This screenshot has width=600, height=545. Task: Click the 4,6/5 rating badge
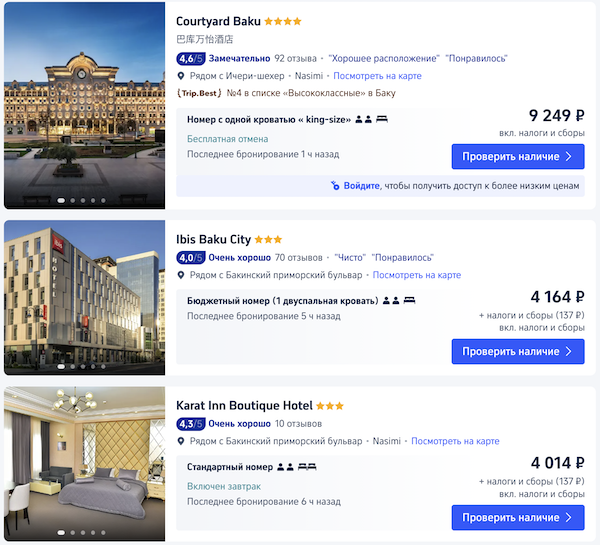point(190,58)
